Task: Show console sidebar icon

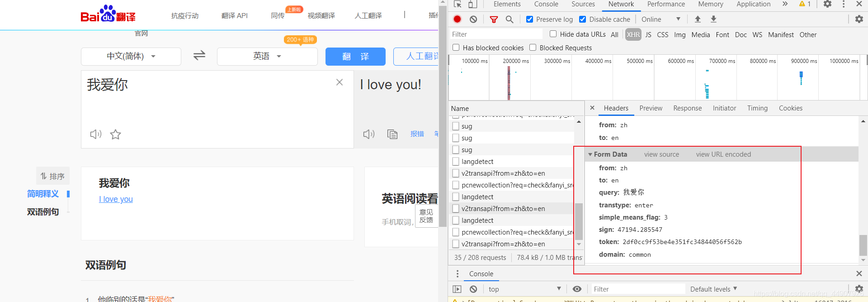Action: click(457, 289)
